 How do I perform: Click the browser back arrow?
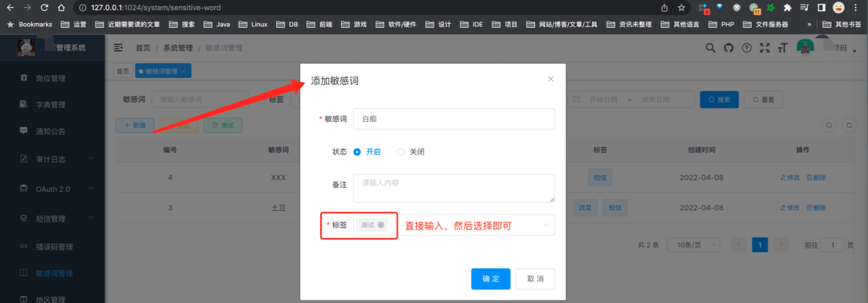coord(10,8)
